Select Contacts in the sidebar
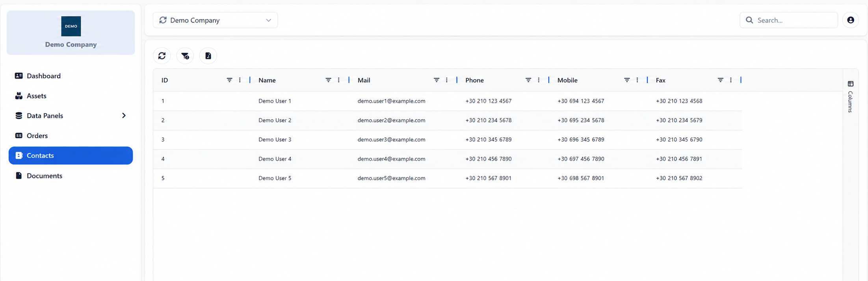 [x=71, y=155]
